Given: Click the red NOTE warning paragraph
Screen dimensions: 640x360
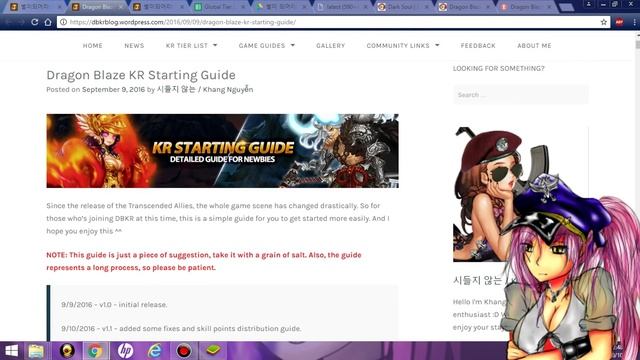Looking at the screenshot, I should click(x=204, y=261).
